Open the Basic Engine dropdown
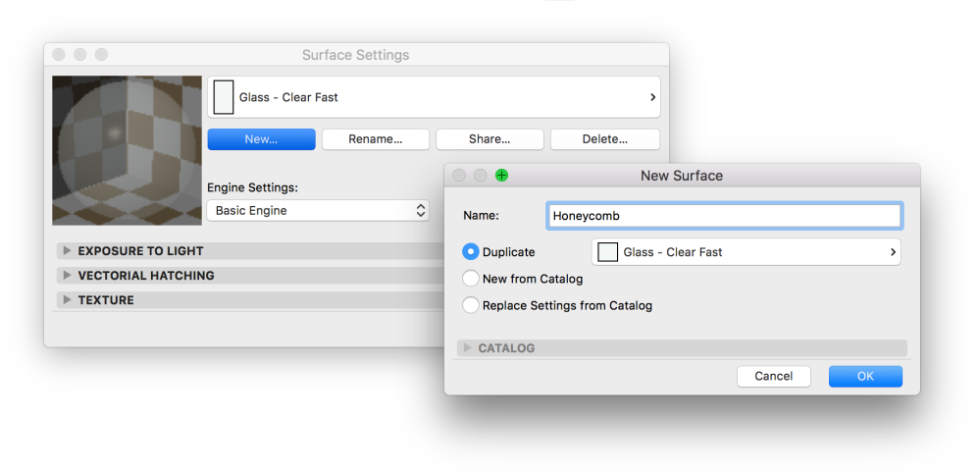The image size is (980, 472). point(318,210)
